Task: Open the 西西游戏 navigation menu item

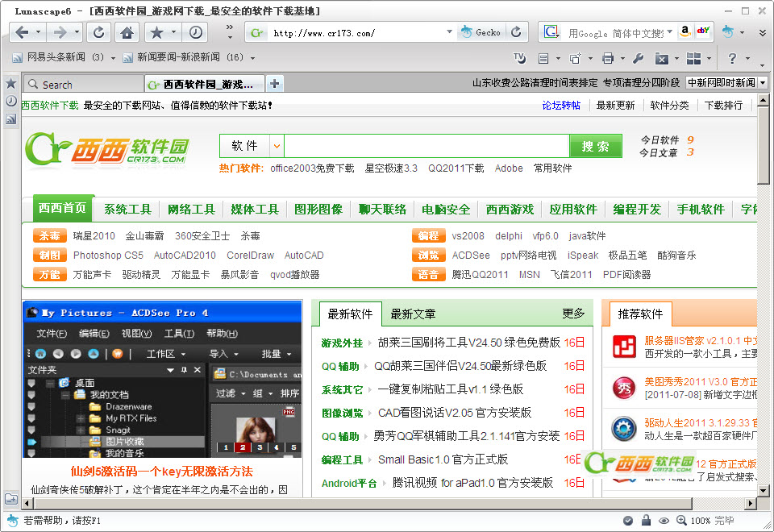Action: pos(510,210)
